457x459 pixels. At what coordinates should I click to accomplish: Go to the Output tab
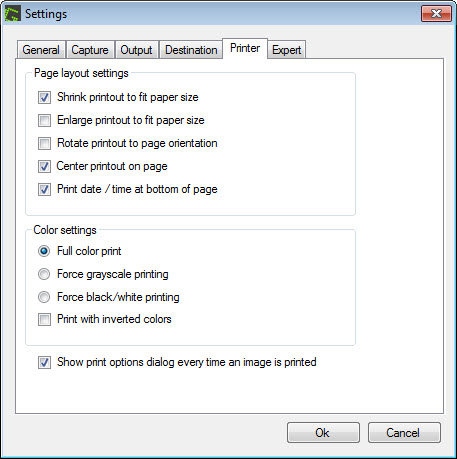click(x=136, y=50)
